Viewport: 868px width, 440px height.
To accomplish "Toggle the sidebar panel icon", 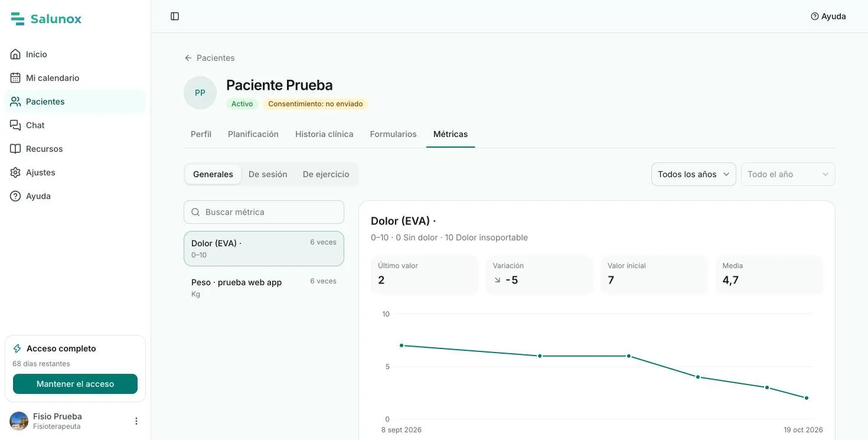I will coord(175,17).
